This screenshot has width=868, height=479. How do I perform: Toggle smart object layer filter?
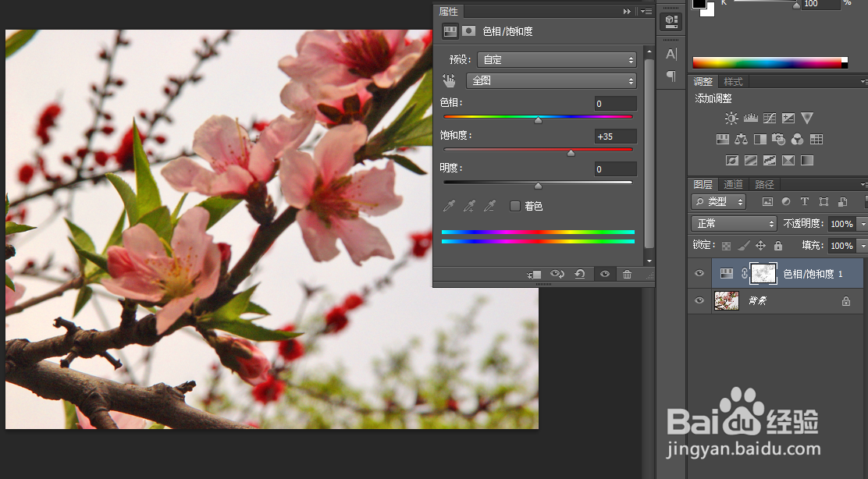(842, 202)
